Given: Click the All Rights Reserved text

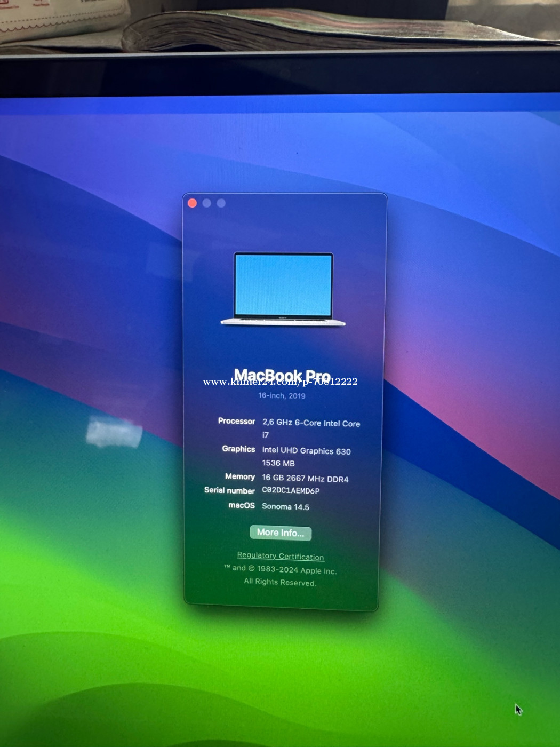Looking at the screenshot, I should tap(280, 582).
